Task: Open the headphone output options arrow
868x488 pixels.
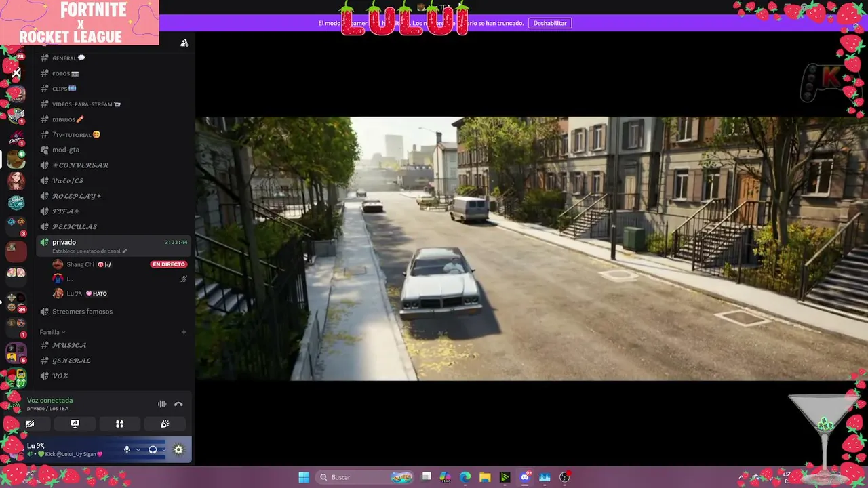Action: point(163,449)
